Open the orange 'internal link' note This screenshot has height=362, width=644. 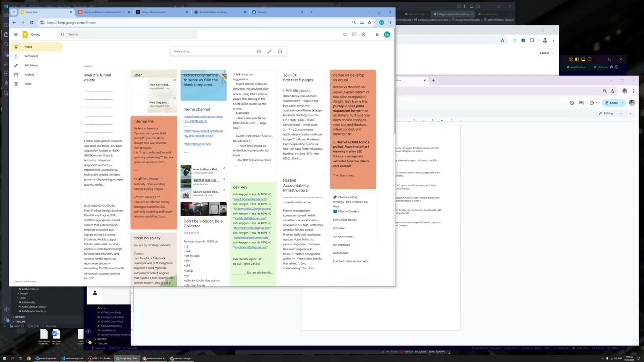[x=153, y=172]
